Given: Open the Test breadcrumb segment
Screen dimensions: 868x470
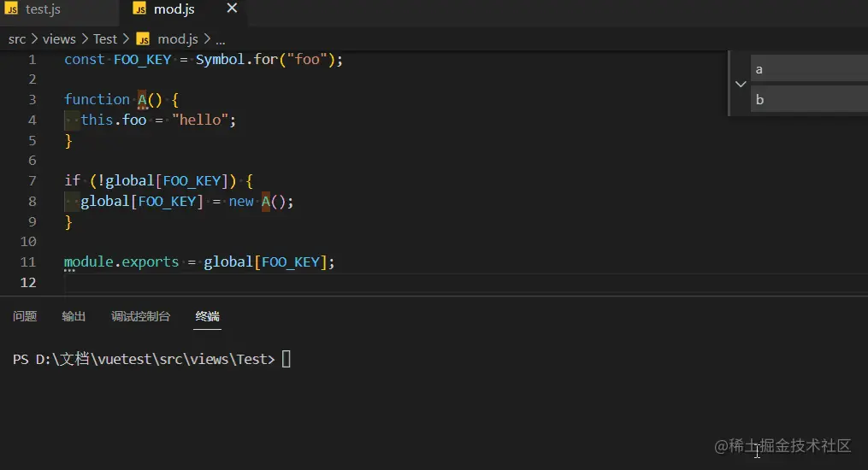Looking at the screenshot, I should click(x=105, y=39).
